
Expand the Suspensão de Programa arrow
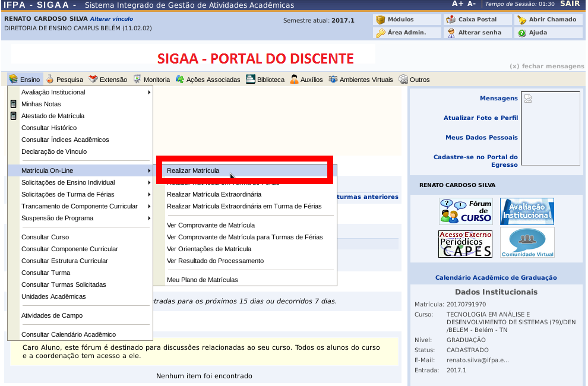pos(149,219)
